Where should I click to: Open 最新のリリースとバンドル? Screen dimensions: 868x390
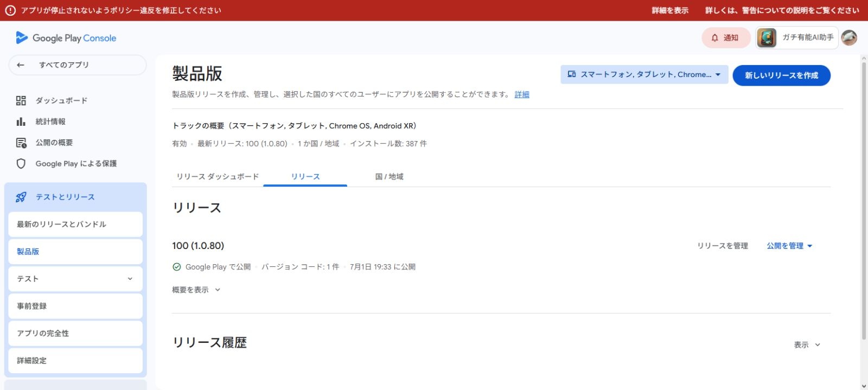tap(75, 224)
